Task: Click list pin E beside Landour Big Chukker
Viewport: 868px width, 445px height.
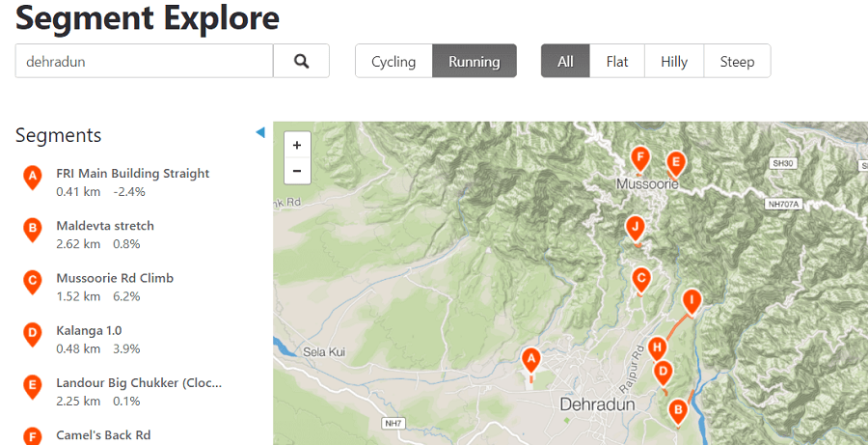Action: 33,387
